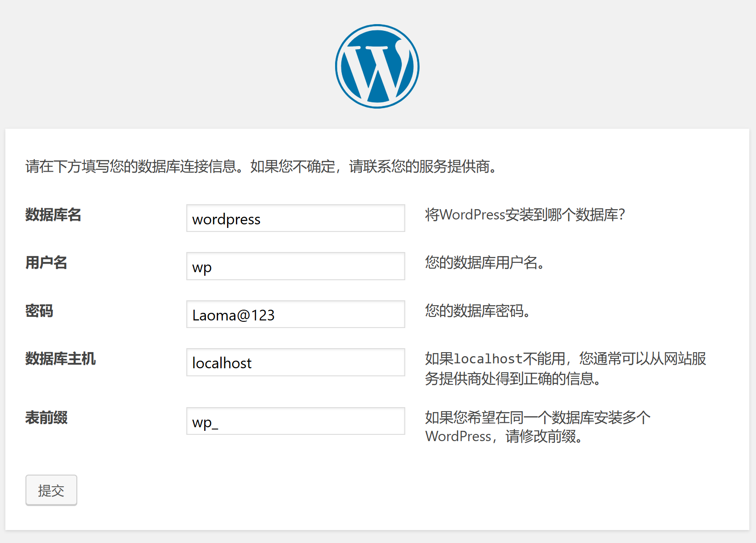Click the 数据库主机 field with localhost

tap(296, 362)
